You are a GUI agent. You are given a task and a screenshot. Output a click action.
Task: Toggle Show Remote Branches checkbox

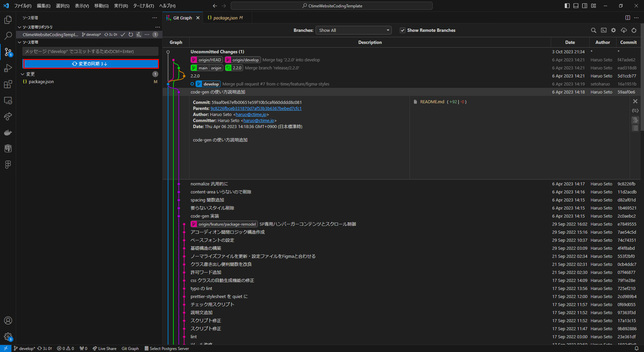pyautogui.click(x=402, y=30)
